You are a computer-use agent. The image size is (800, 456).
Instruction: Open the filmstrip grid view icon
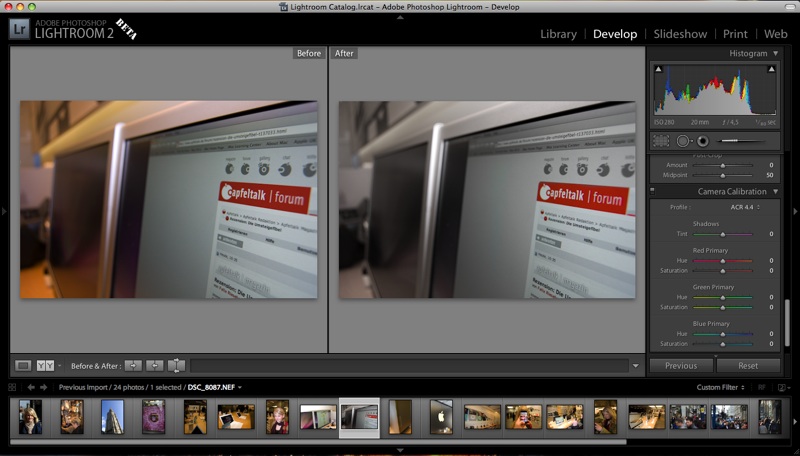[12, 387]
